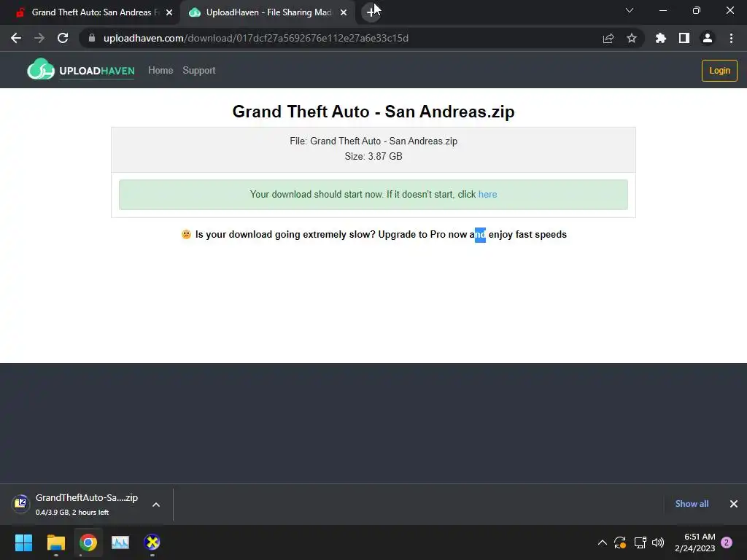Open the Chrome profile icon
Screen dimensions: 747x560
[708, 38]
